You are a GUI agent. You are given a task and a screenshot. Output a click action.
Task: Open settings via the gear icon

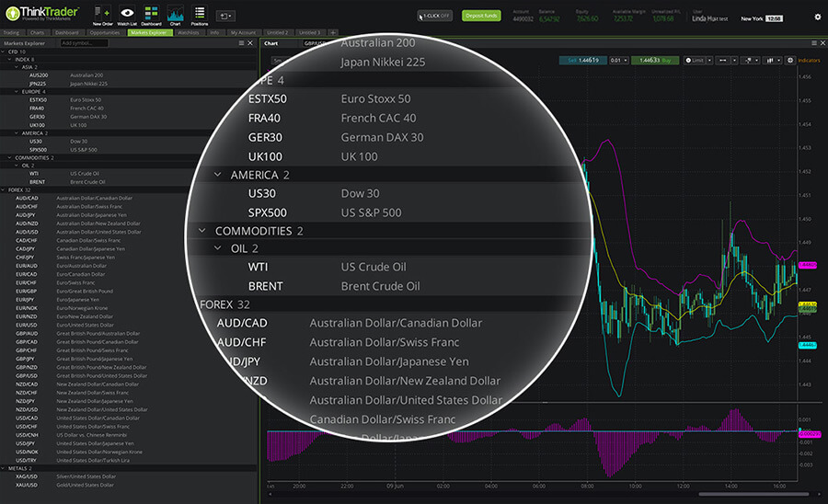tap(818, 17)
